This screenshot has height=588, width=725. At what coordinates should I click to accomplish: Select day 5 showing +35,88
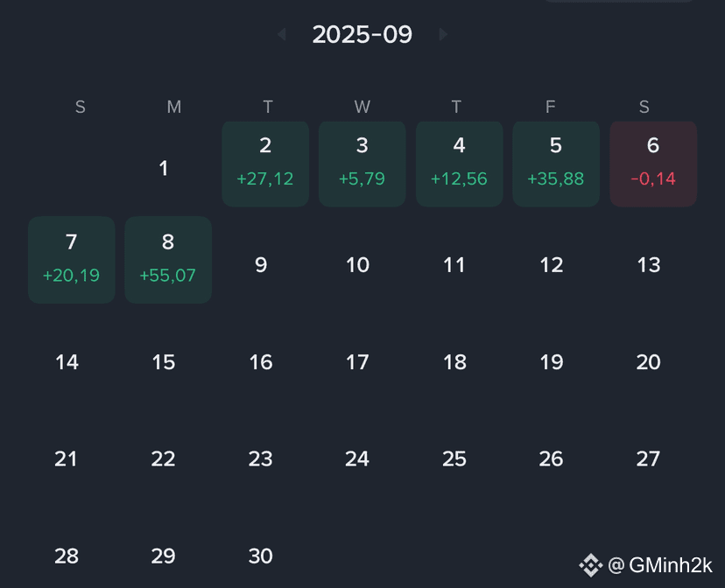click(x=556, y=164)
